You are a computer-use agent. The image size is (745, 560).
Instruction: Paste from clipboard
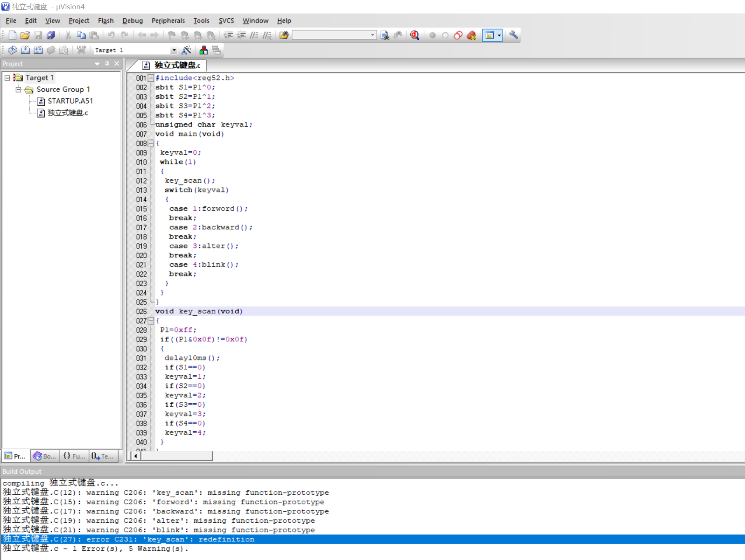pyautogui.click(x=94, y=35)
